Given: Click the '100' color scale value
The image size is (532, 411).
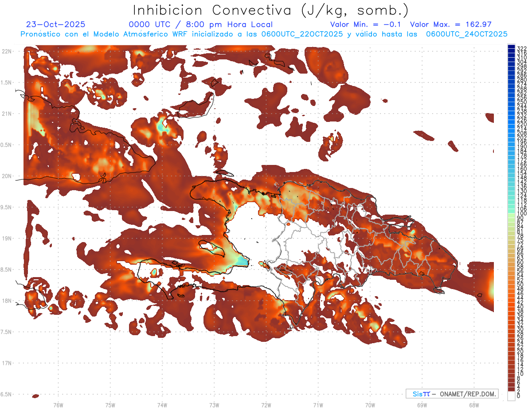Looking at the screenshot, I should pos(522,214).
